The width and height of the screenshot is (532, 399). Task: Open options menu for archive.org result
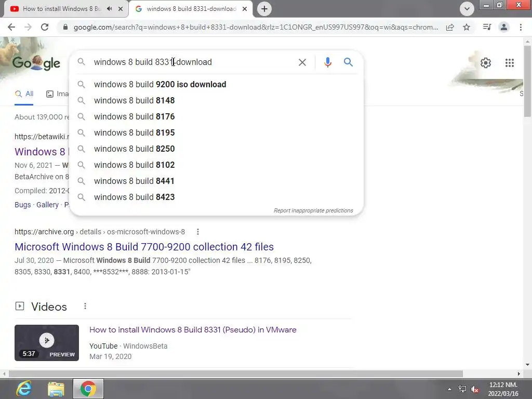pyautogui.click(x=198, y=232)
